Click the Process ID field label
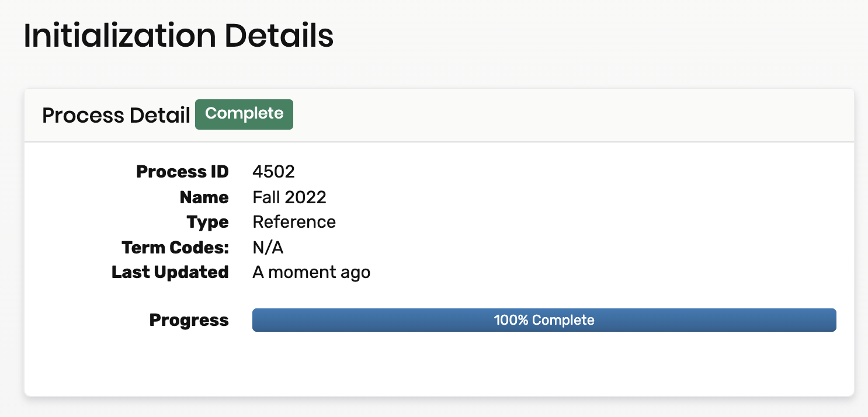 click(182, 172)
